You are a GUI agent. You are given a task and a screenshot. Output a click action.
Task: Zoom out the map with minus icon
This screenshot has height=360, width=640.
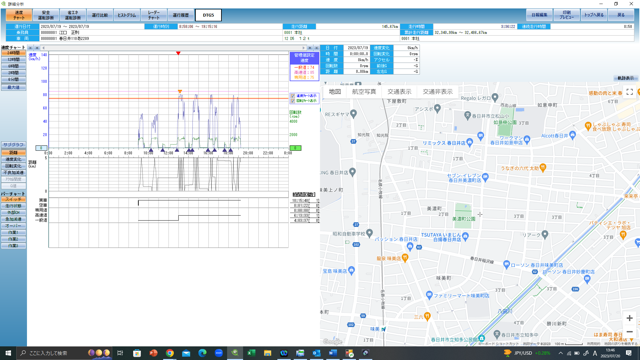point(629,331)
